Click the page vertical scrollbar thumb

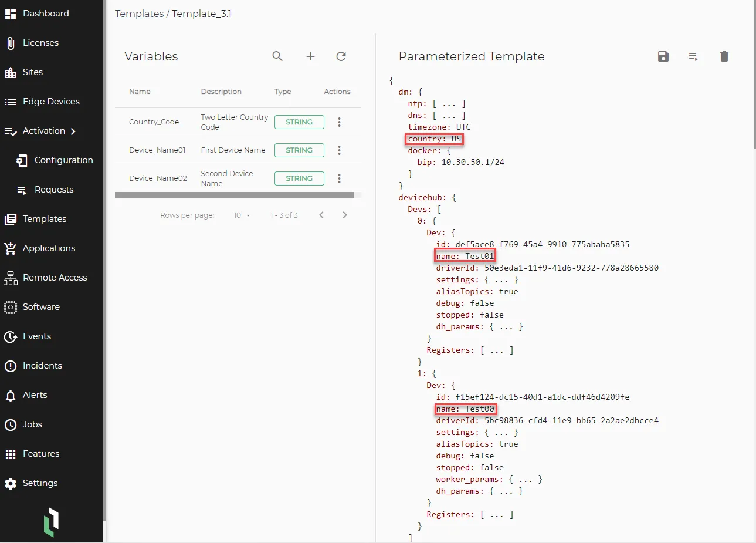754,73
